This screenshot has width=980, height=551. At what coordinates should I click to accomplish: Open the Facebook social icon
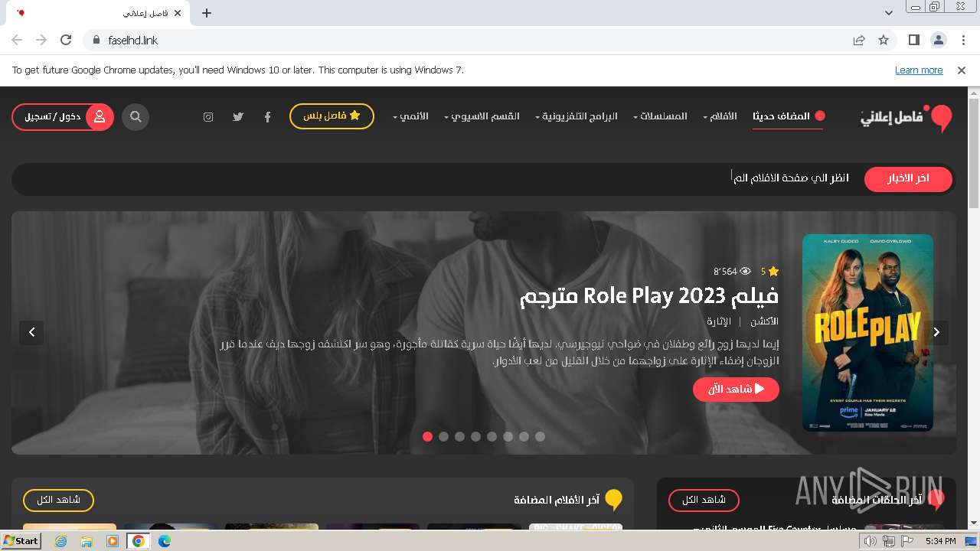pos(267,117)
